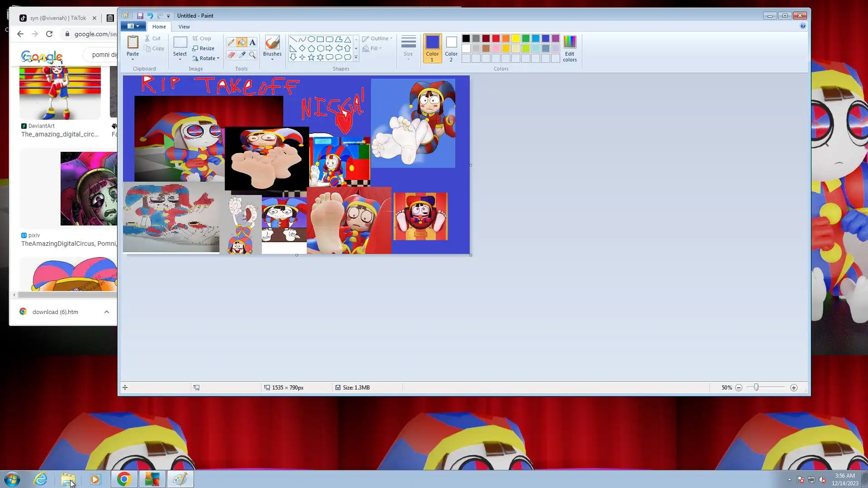
Task: Click the Edit colors icon
Action: coord(569,48)
